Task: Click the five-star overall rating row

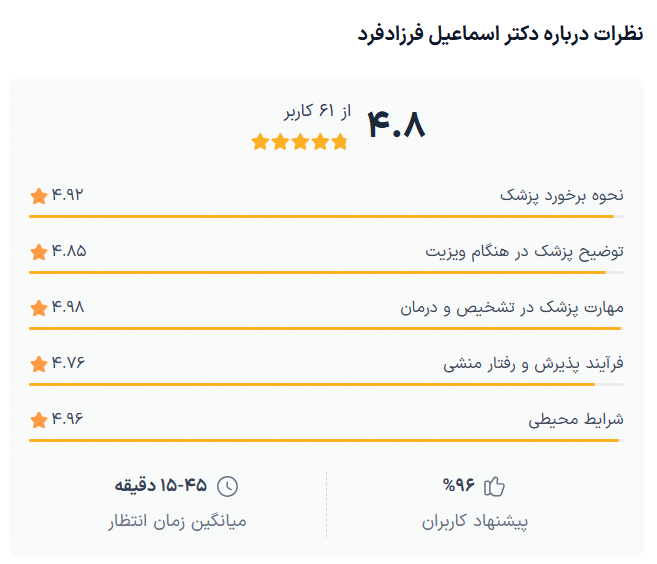Action: (x=299, y=142)
